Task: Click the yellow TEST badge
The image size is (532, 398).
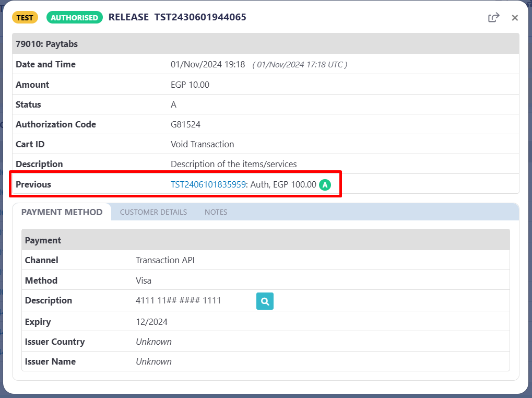Action: point(25,18)
